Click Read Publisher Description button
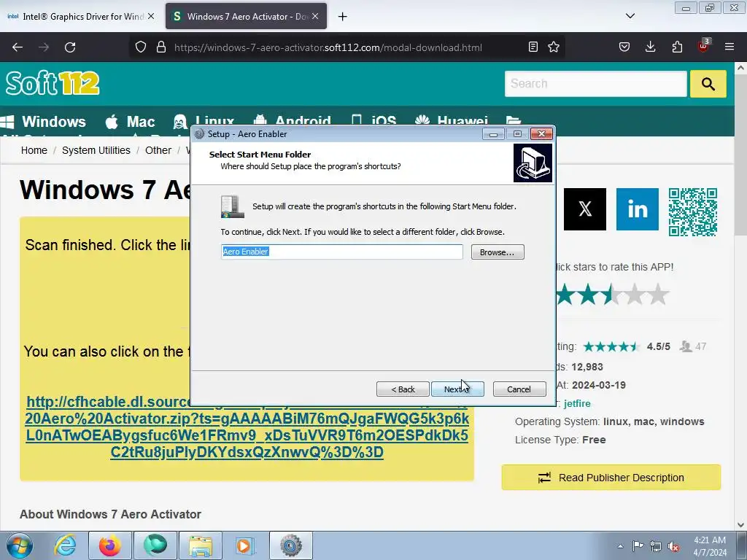Viewport: 747px width, 560px height. coord(611,477)
